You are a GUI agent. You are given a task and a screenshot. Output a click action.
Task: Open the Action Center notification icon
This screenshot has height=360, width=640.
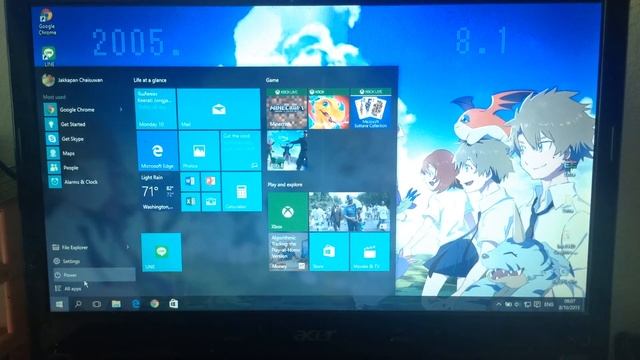[x=537, y=304]
